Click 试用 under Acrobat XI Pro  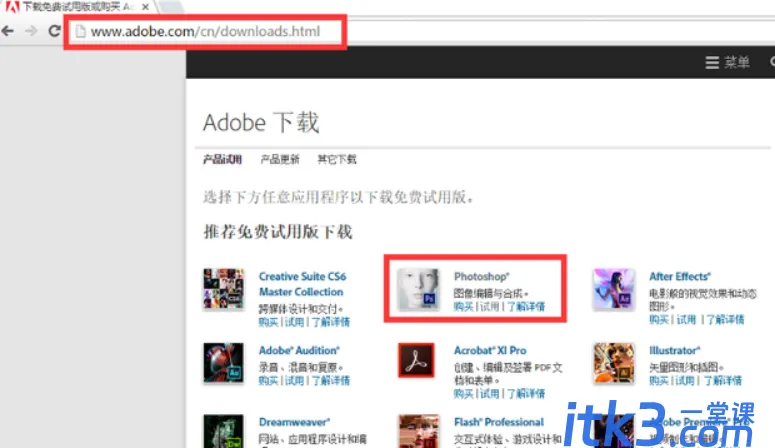coord(489,394)
